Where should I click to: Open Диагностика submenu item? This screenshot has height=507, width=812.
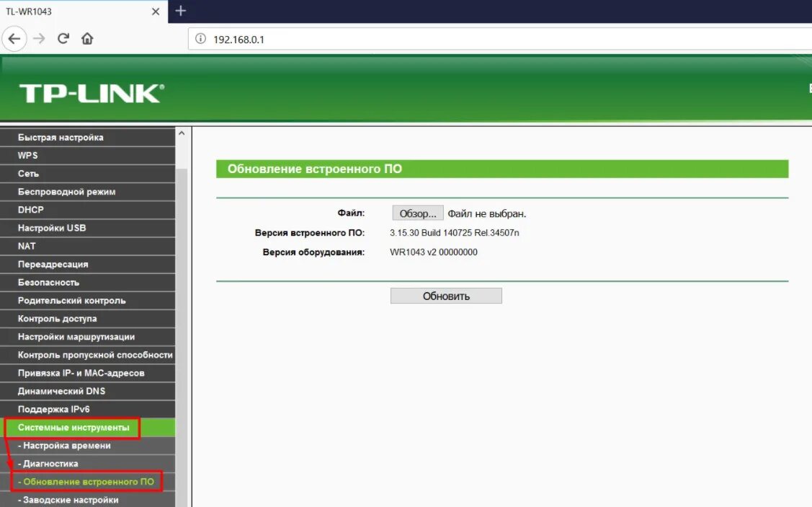point(87,464)
